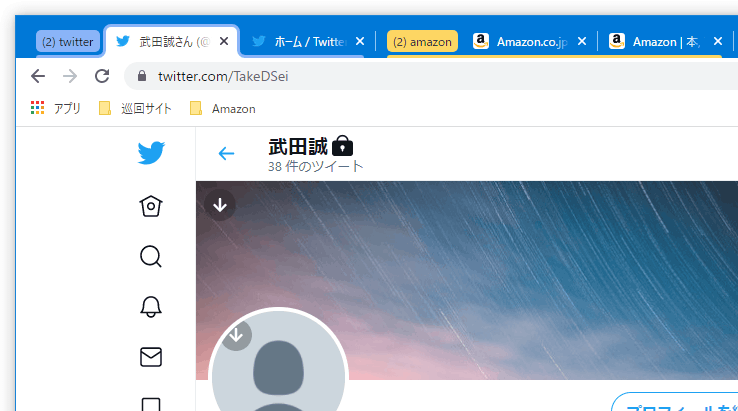Click the blue back arrow beside 武田誠
The height and width of the screenshot is (411, 738).
[226, 153]
